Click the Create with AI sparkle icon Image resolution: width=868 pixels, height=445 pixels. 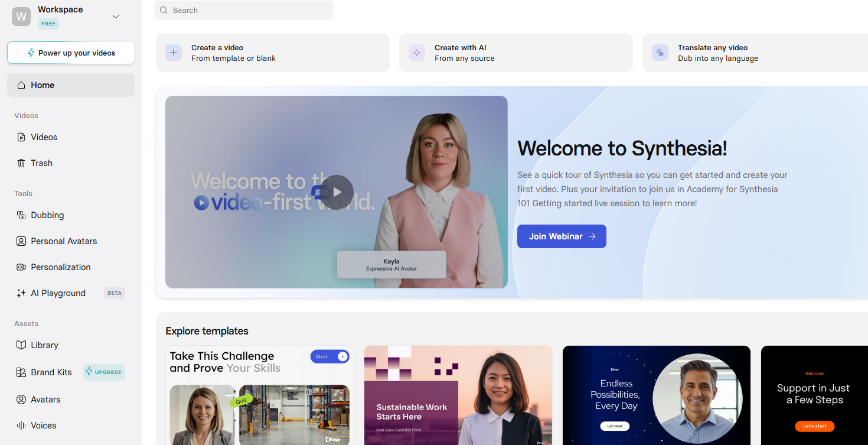pyautogui.click(x=417, y=53)
